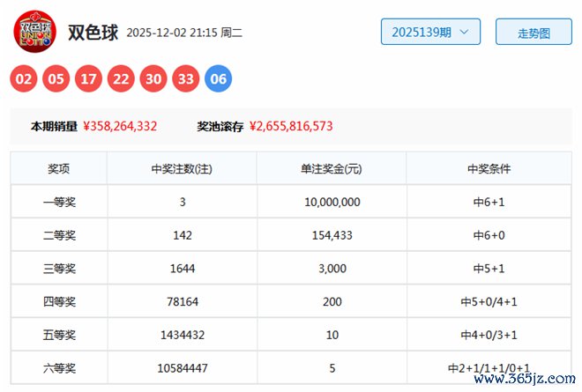This screenshot has height=392, width=582.
Task: Click the 单注奖金(元) column header
Action: (332, 168)
